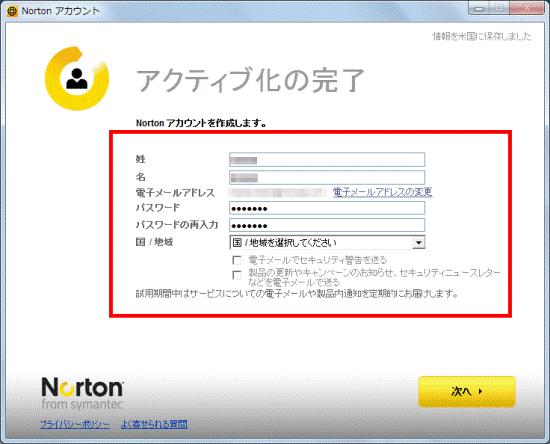550x444 pixels.
Task: Click the アクティブ化の完了 heading
Action: [250, 80]
